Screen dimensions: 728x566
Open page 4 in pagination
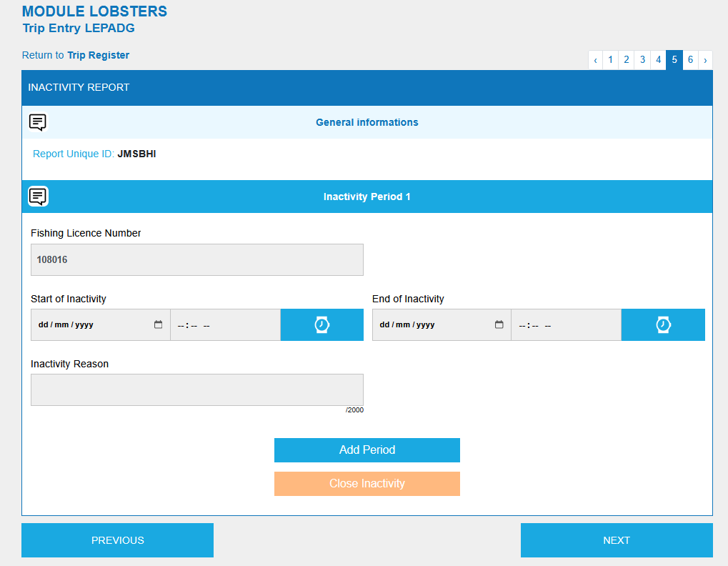(658, 60)
